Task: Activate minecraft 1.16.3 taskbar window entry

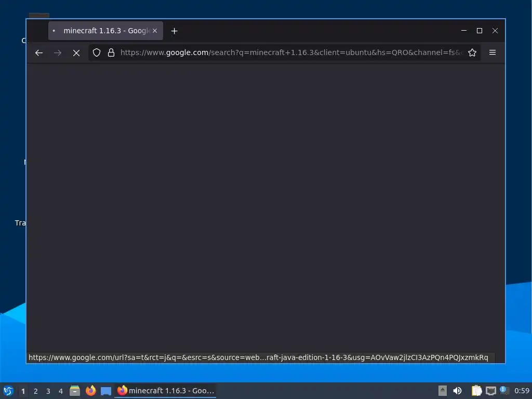Action: (165, 391)
